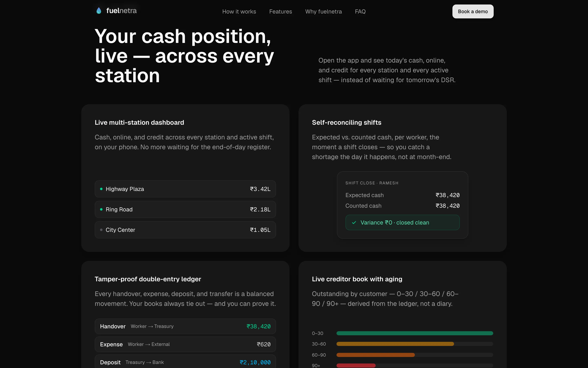588x368 pixels.
Task: Click the Your cash position hero headline
Action: point(184,56)
